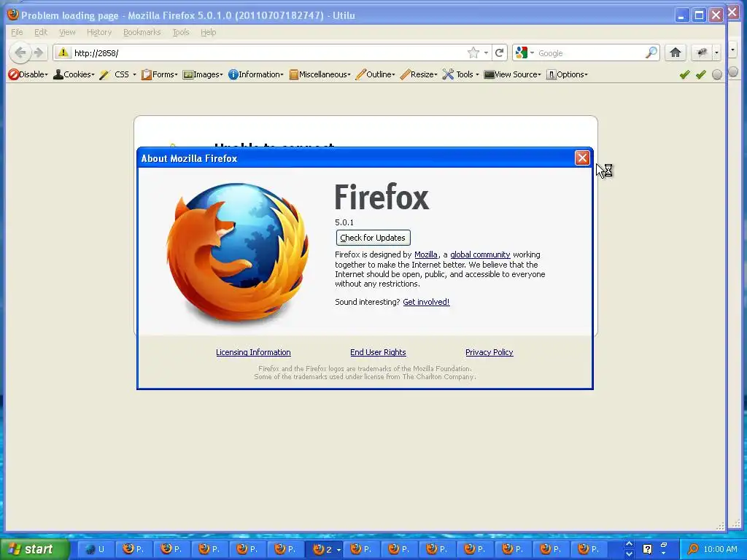Click the taskbar scroll down arrow
This screenshot has height=560, width=747.
point(629,554)
